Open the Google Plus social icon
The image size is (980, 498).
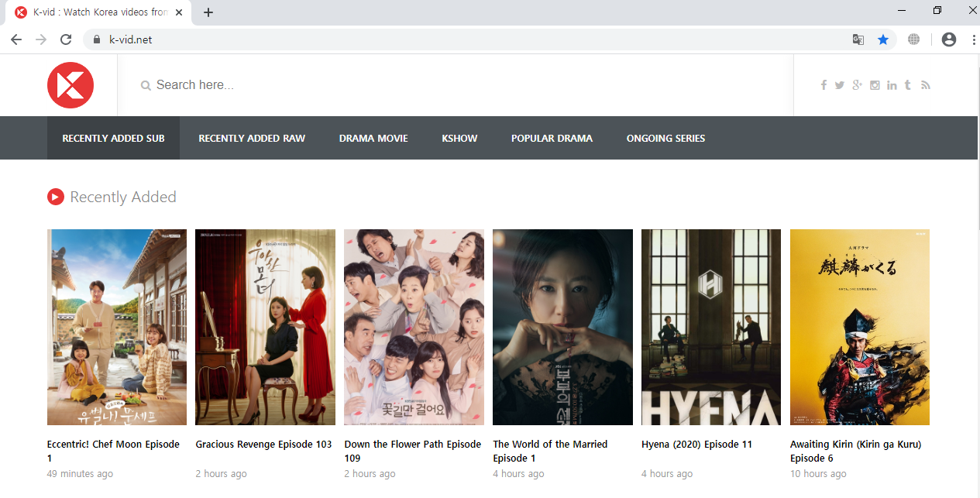[857, 85]
